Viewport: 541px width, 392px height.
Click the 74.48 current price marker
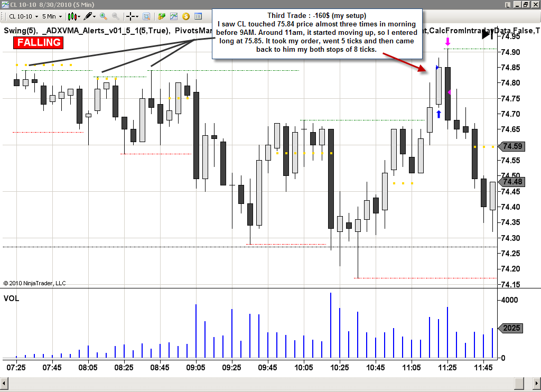(511, 182)
